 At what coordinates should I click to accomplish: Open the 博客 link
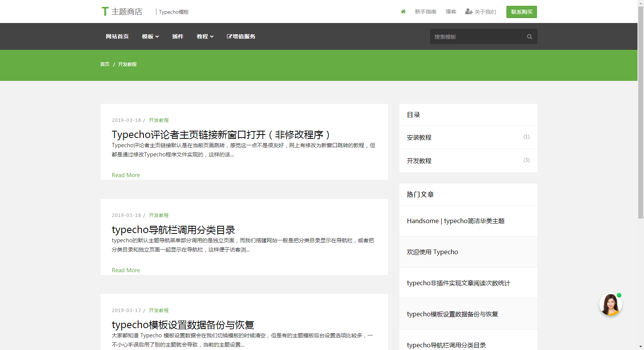coord(451,12)
